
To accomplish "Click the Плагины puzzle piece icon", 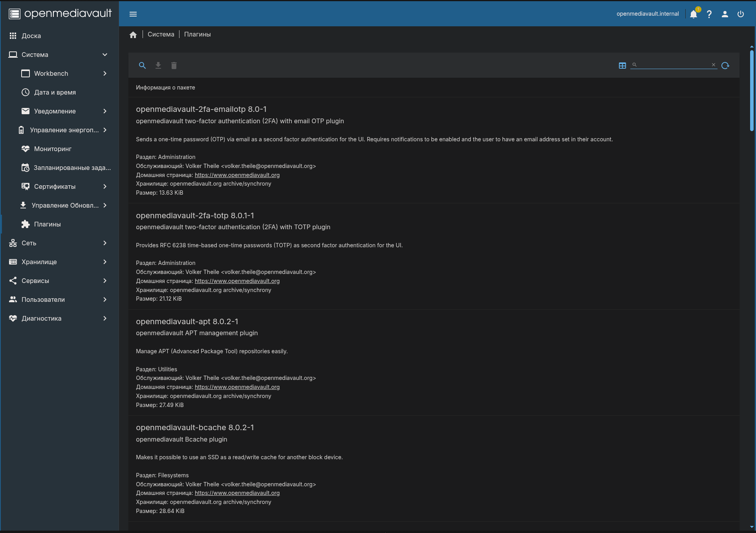I will pyautogui.click(x=26, y=224).
